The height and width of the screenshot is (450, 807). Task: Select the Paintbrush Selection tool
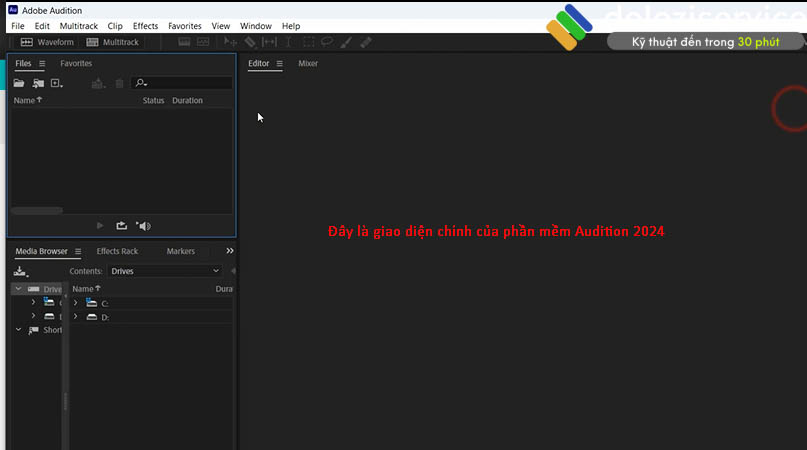click(x=346, y=42)
